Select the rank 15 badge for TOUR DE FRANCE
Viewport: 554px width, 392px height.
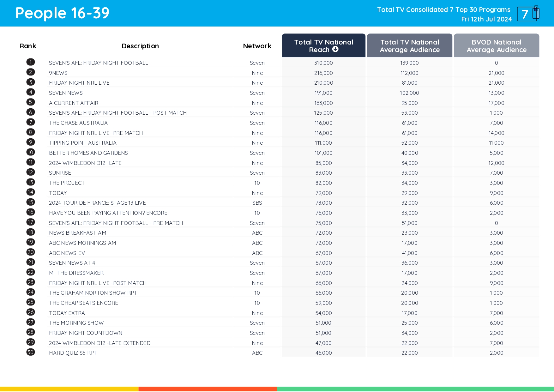coord(30,202)
